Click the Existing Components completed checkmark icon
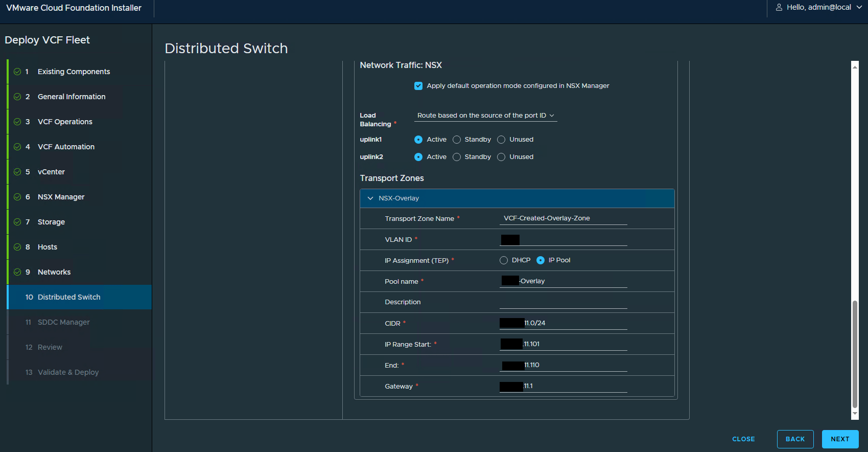The image size is (868, 452). click(17, 72)
